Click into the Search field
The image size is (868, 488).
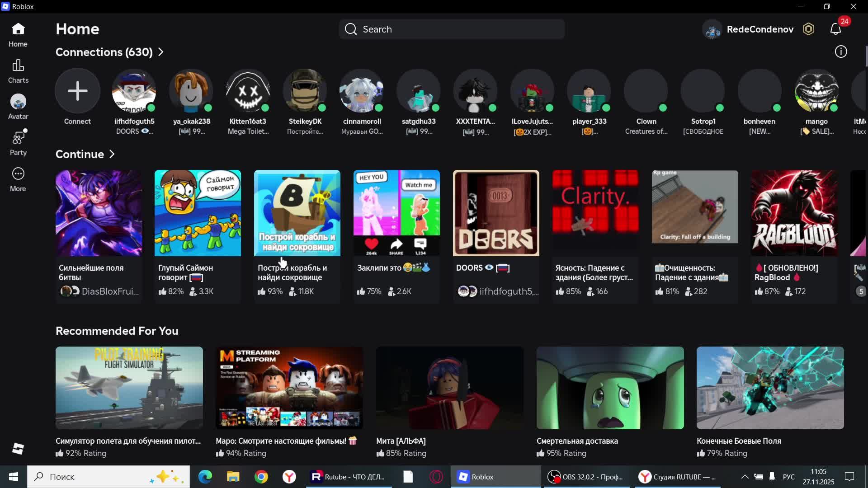pos(452,29)
